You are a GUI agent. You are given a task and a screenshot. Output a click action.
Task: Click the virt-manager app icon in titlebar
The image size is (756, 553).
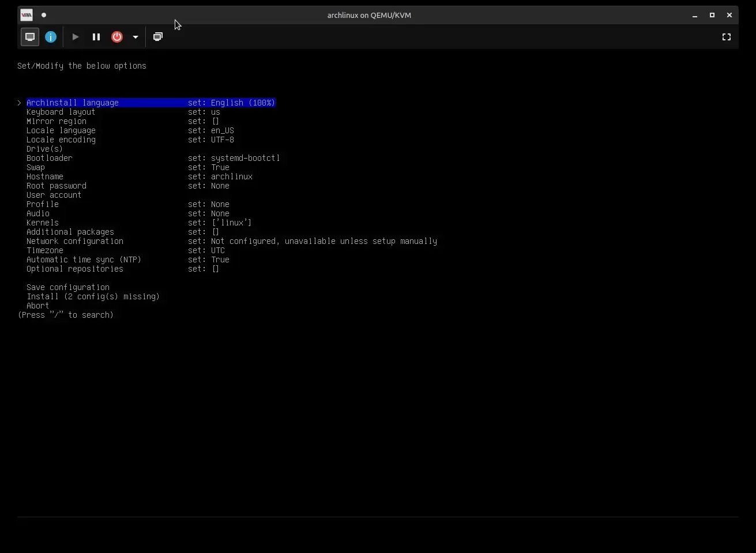[x=27, y=15]
